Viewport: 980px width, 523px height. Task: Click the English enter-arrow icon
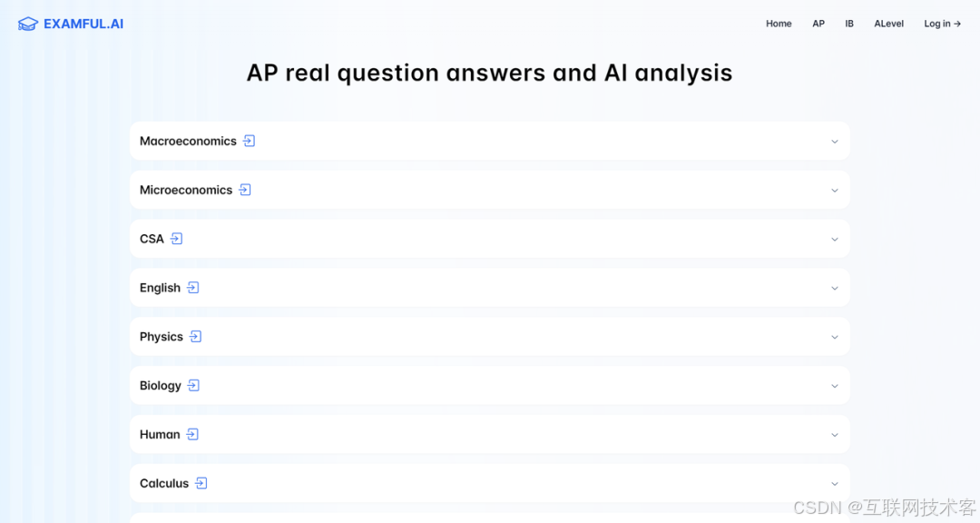(193, 287)
